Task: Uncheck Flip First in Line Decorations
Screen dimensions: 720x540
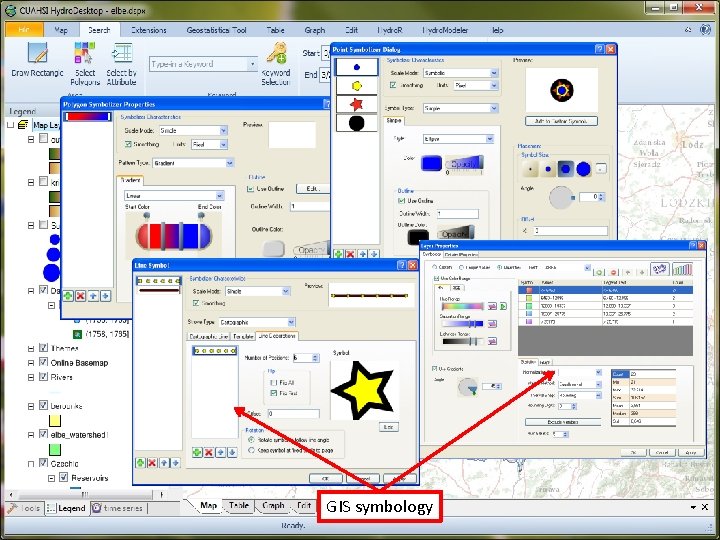Action: click(x=274, y=393)
